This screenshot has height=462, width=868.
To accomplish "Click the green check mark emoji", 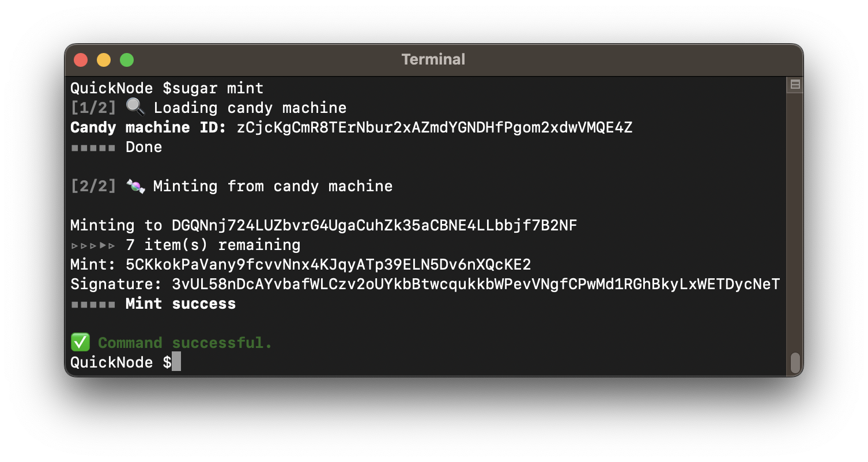I will click(x=80, y=343).
